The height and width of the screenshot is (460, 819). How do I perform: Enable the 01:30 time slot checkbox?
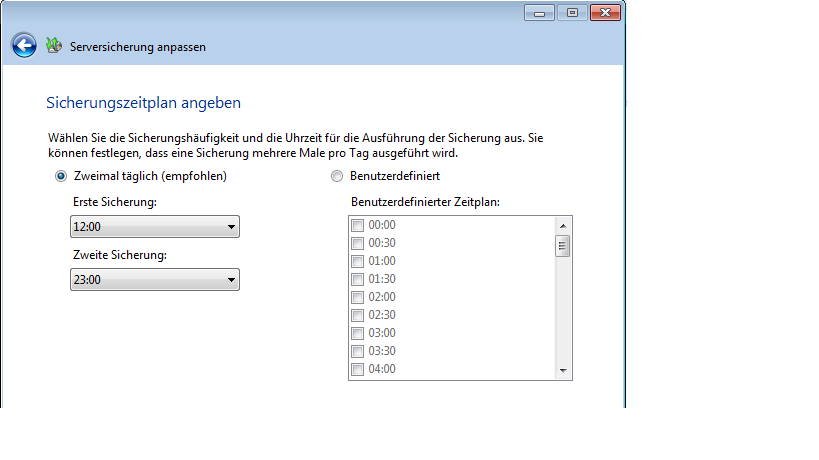tap(357, 279)
